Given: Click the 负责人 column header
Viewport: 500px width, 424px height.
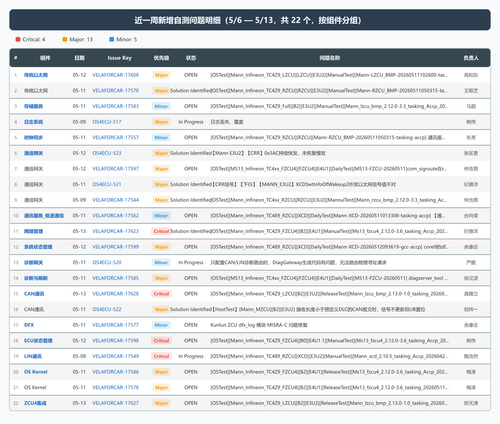Looking at the screenshot, I should [471, 58].
